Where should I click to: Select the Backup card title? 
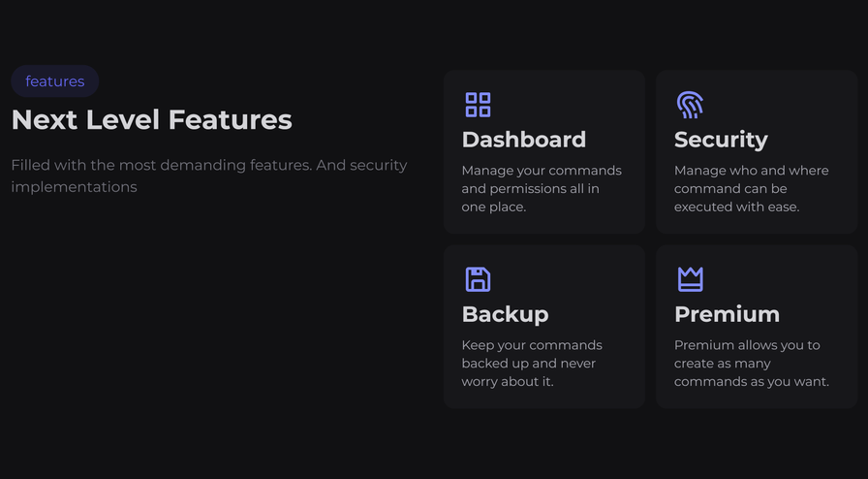505,314
